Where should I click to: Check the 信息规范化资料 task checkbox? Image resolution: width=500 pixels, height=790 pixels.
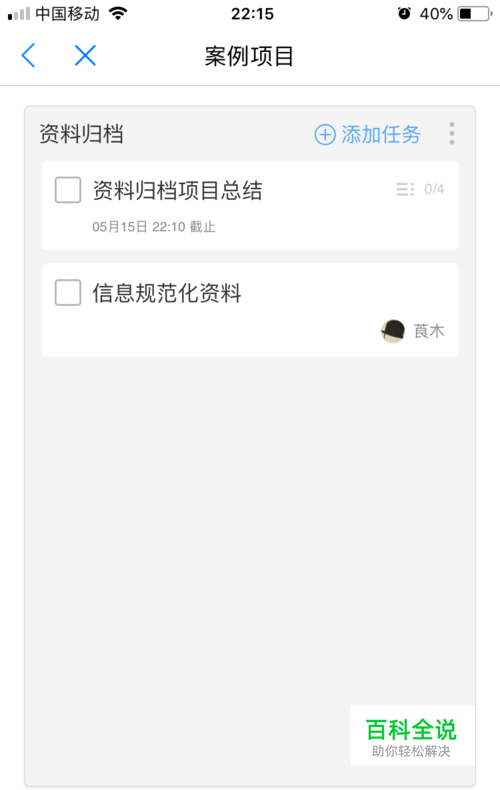(x=68, y=293)
